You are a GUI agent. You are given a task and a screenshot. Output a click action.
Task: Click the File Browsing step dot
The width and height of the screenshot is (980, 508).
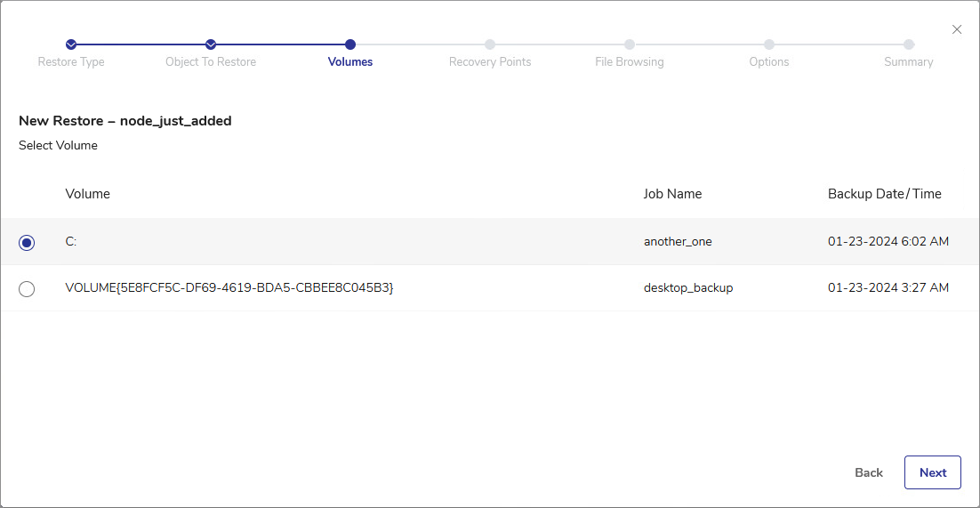pos(630,44)
